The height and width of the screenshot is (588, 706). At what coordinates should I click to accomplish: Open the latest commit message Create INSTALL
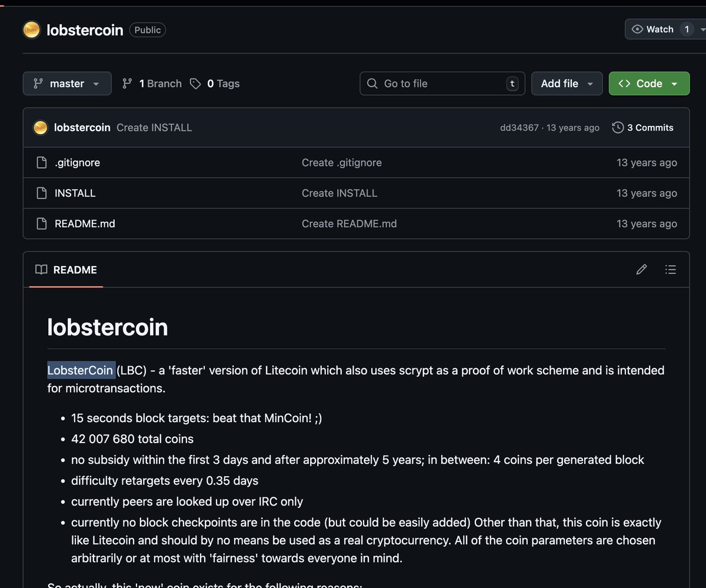click(x=154, y=127)
